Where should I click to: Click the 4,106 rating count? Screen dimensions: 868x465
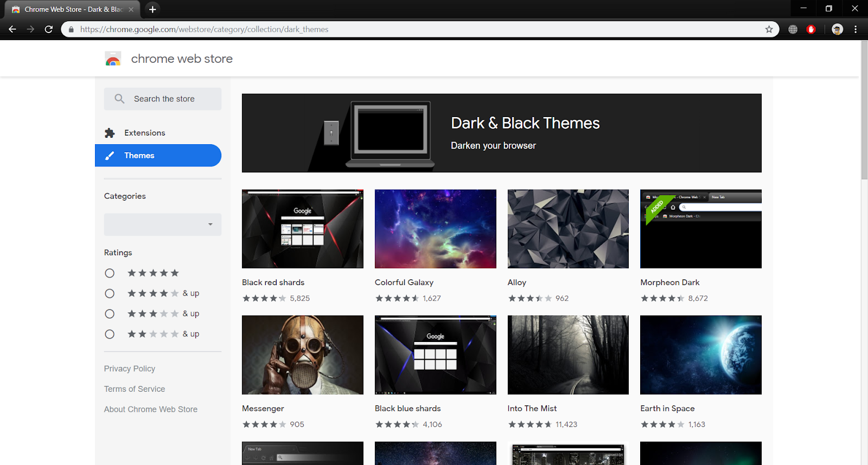[432, 424]
